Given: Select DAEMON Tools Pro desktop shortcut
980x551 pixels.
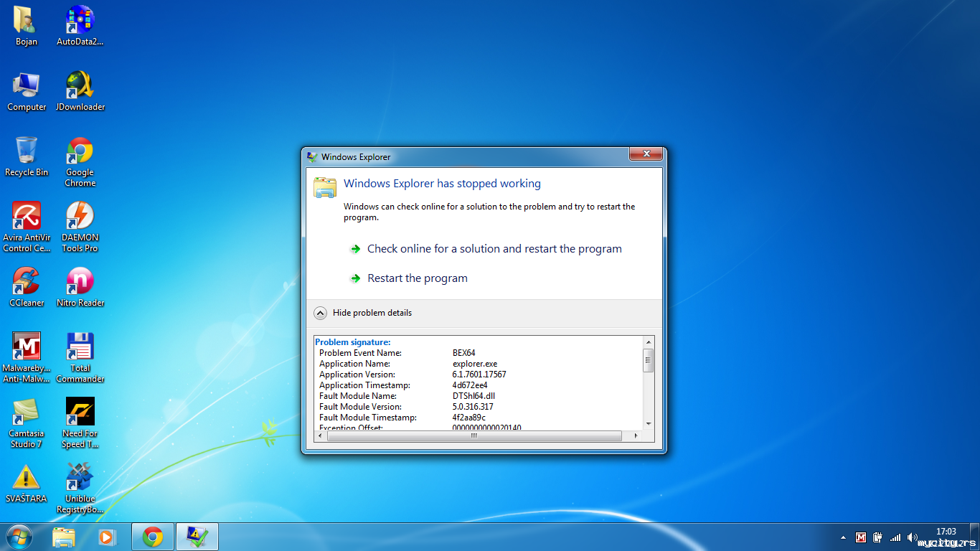Looking at the screenshot, I should point(80,227).
